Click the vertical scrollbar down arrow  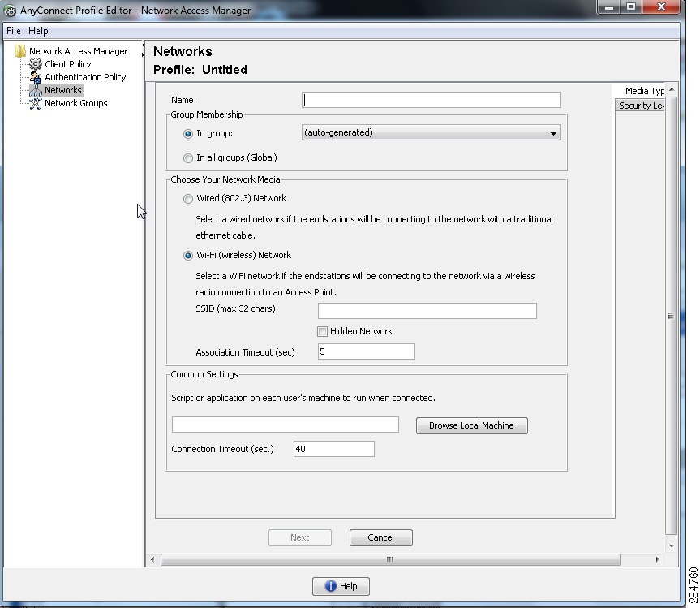click(672, 546)
